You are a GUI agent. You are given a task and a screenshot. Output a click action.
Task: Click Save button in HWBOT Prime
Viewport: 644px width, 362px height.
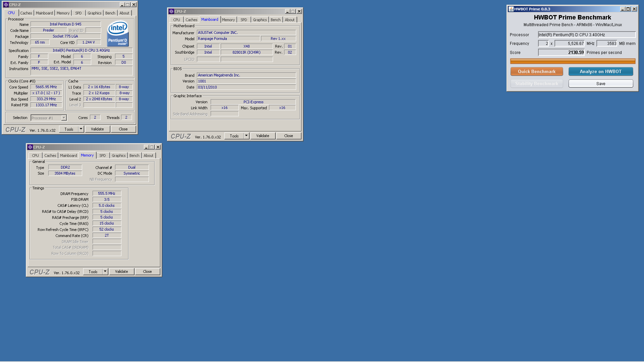[x=601, y=83]
